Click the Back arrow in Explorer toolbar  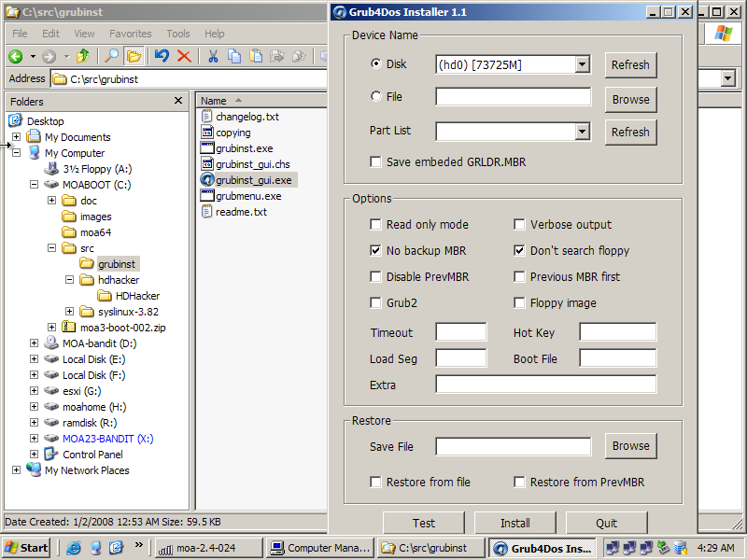tap(16, 56)
